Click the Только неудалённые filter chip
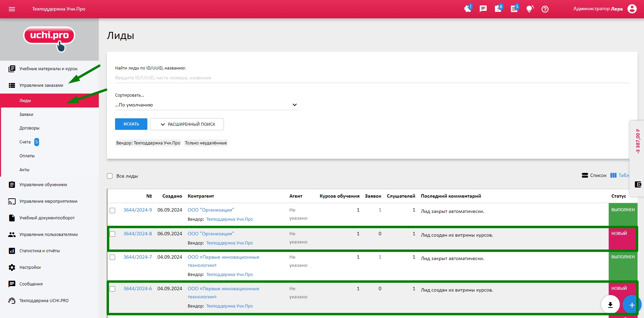The image size is (644, 318). (x=206, y=143)
